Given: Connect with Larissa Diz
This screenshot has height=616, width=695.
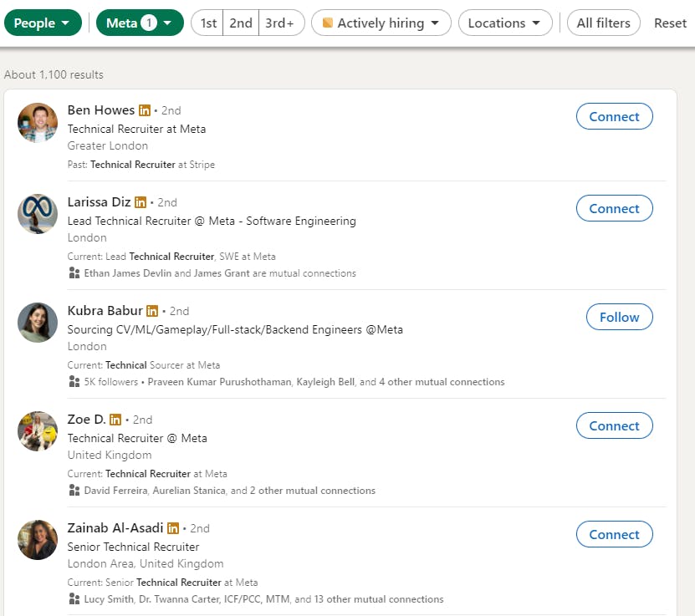Looking at the screenshot, I should tap(615, 208).
